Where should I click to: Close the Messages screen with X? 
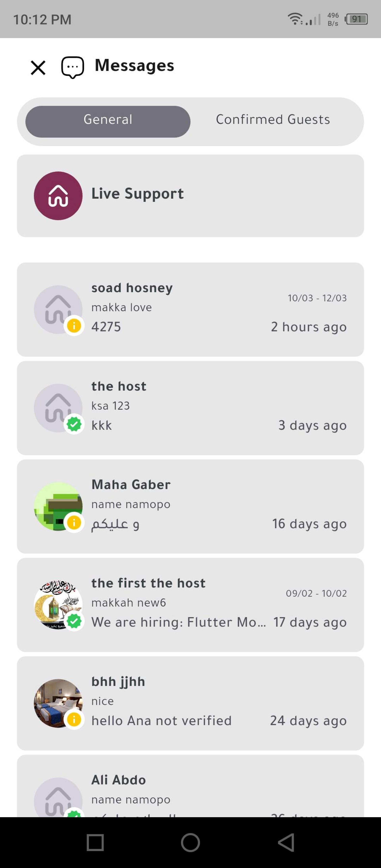click(38, 68)
